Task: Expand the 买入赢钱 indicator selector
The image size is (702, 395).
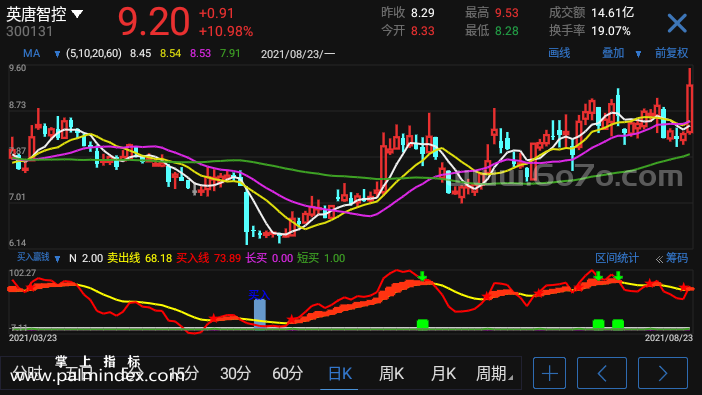Action: coord(39,258)
